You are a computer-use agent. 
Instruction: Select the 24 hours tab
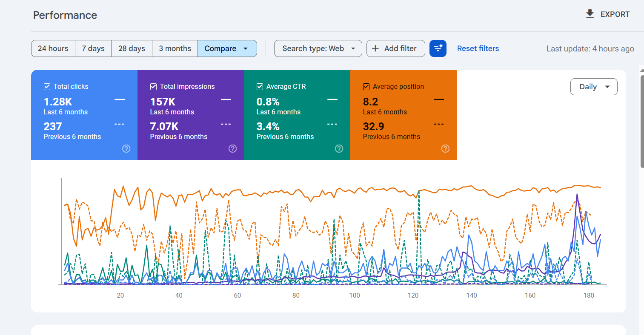pyautogui.click(x=53, y=48)
